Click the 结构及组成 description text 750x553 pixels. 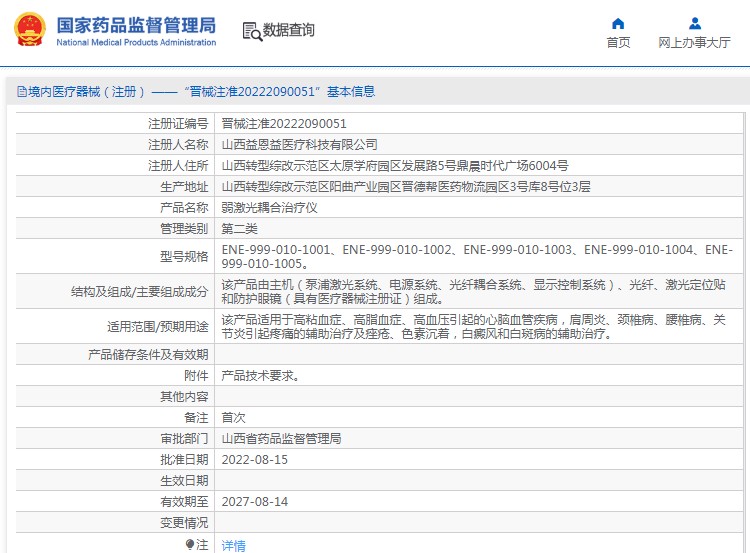tap(474, 291)
